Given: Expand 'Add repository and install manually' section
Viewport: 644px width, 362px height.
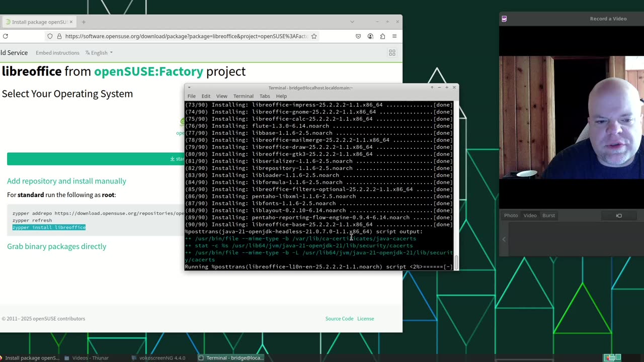Looking at the screenshot, I should point(66,181).
